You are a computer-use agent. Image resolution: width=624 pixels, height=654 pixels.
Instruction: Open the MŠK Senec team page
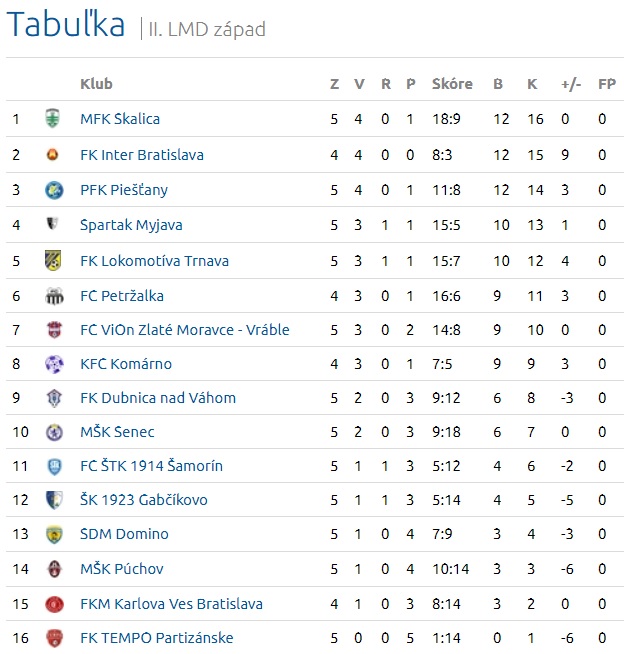(x=117, y=433)
